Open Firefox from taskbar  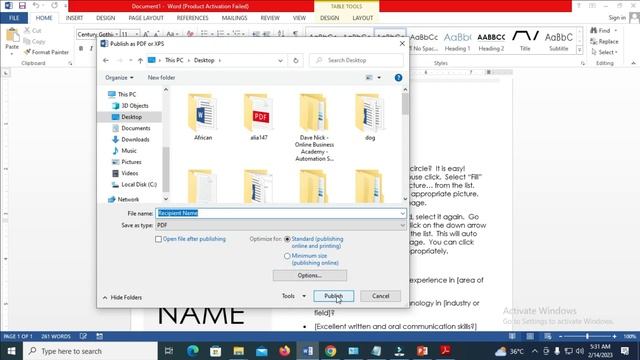284,351
